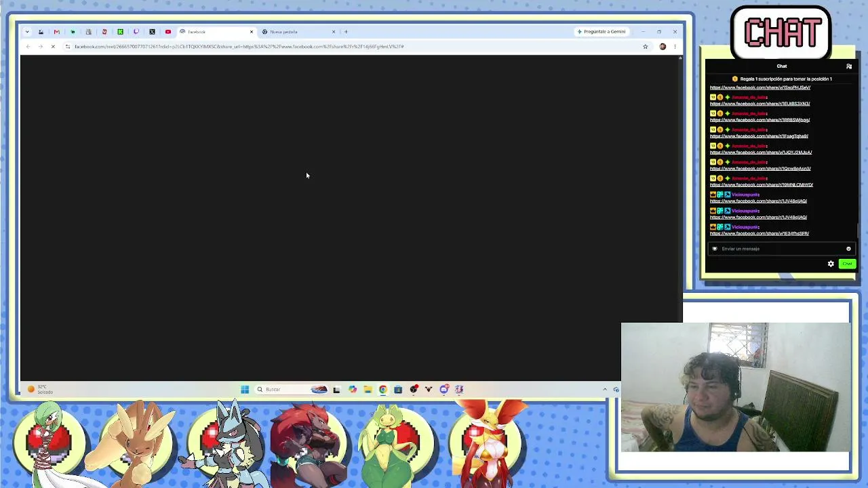Image resolution: width=868 pixels, height=488 pixels.
Task: Open the Windows Start menu
Action: point(245,389)
